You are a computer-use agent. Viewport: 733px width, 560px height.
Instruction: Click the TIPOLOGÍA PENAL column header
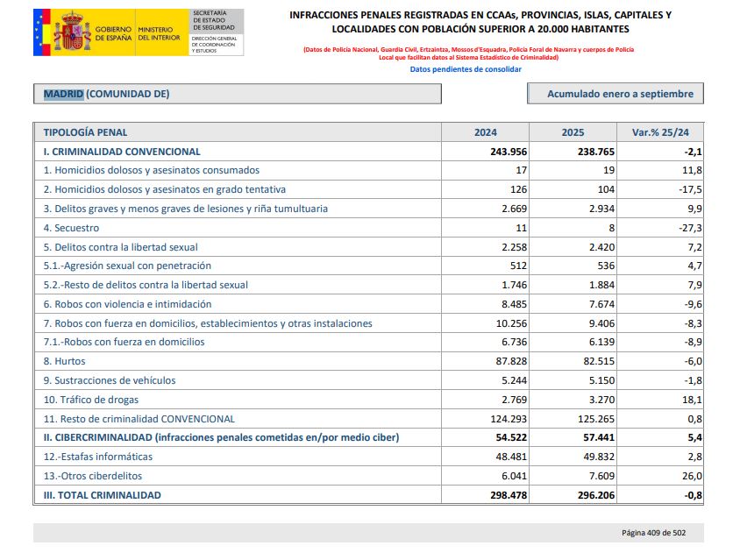pos(86,132)
